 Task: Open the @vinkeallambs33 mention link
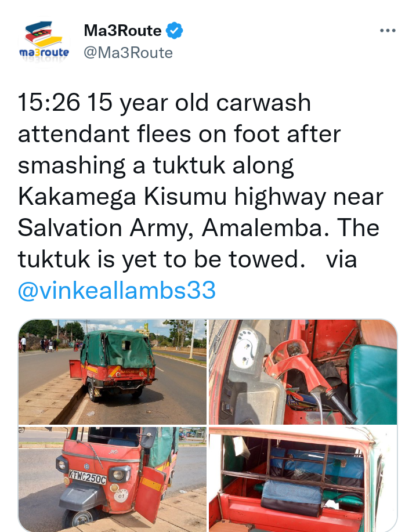tap(117, 291)
